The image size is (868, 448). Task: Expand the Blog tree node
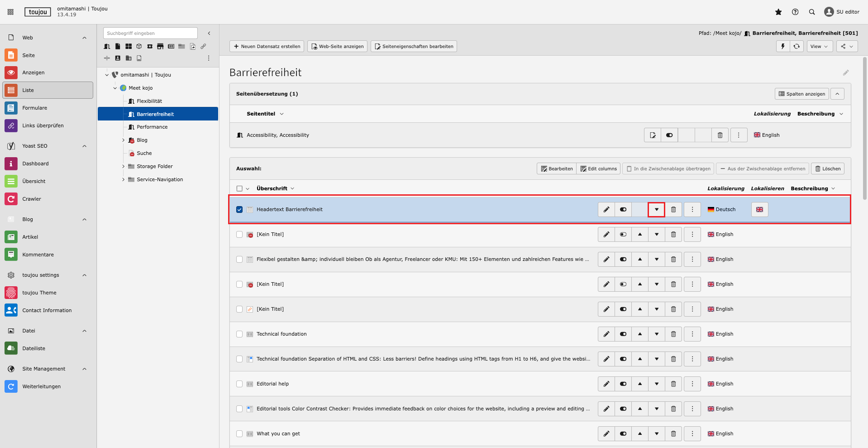click(123, 140)
